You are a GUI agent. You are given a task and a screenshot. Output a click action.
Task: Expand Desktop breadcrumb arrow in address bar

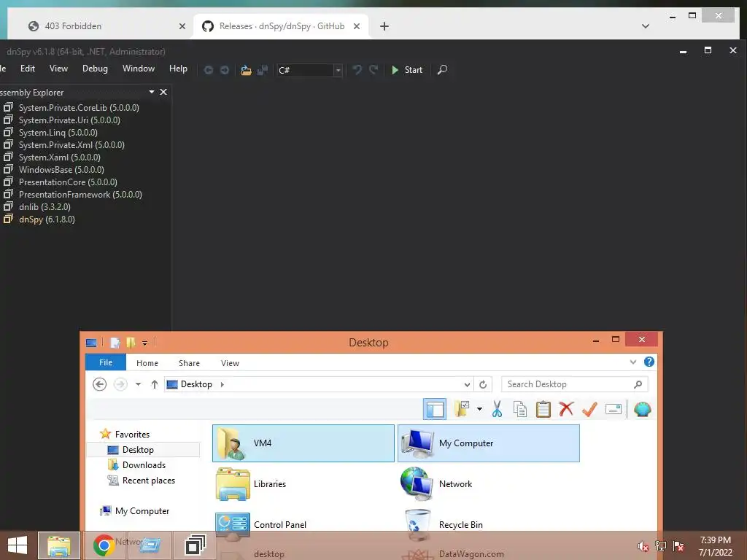pos(222,384)
